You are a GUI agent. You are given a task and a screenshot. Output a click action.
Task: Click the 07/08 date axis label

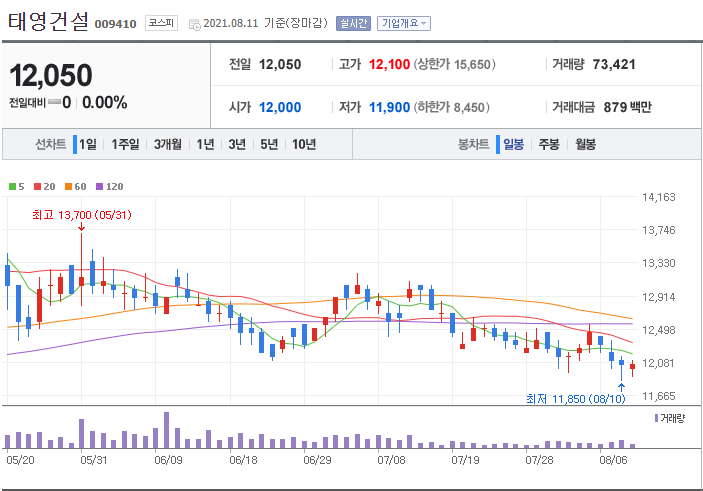(391, 461)
